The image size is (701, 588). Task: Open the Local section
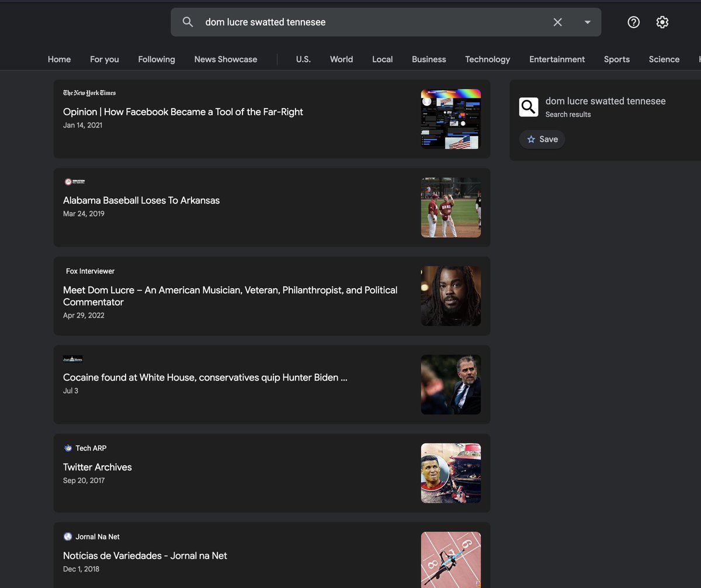coord(383,59)
